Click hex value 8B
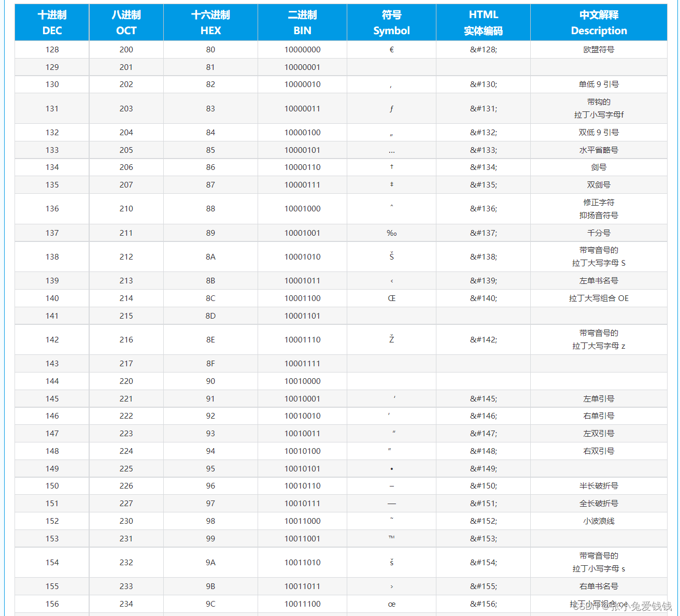Image resolution: width=680 pixels, height=616 pixels. click(210, 281)
